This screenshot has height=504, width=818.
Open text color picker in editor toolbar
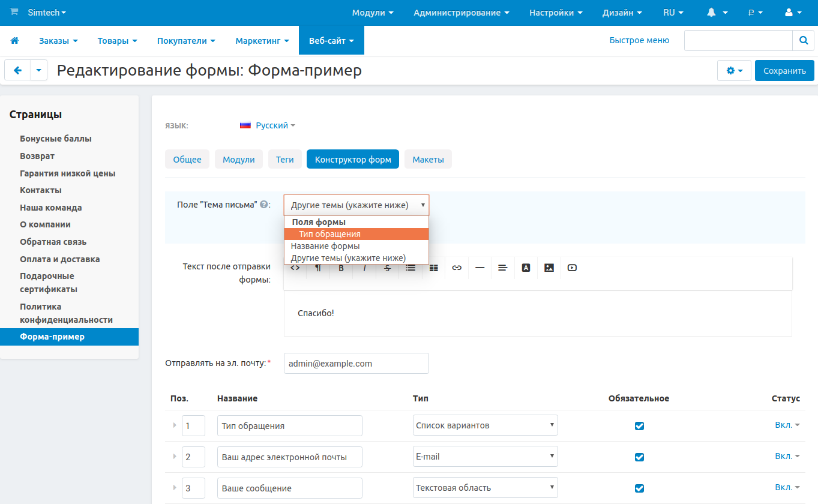click(526, 268)
